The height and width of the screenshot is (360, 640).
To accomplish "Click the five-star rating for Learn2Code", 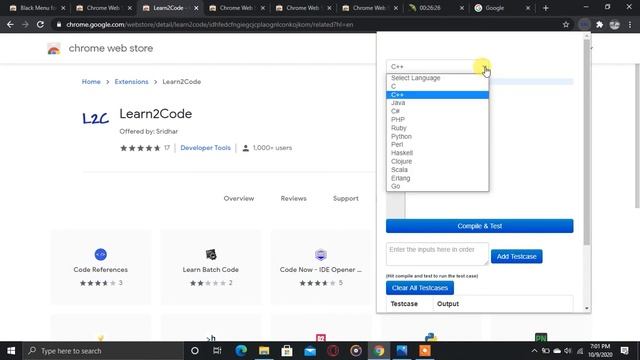I will tap(140, 148).
